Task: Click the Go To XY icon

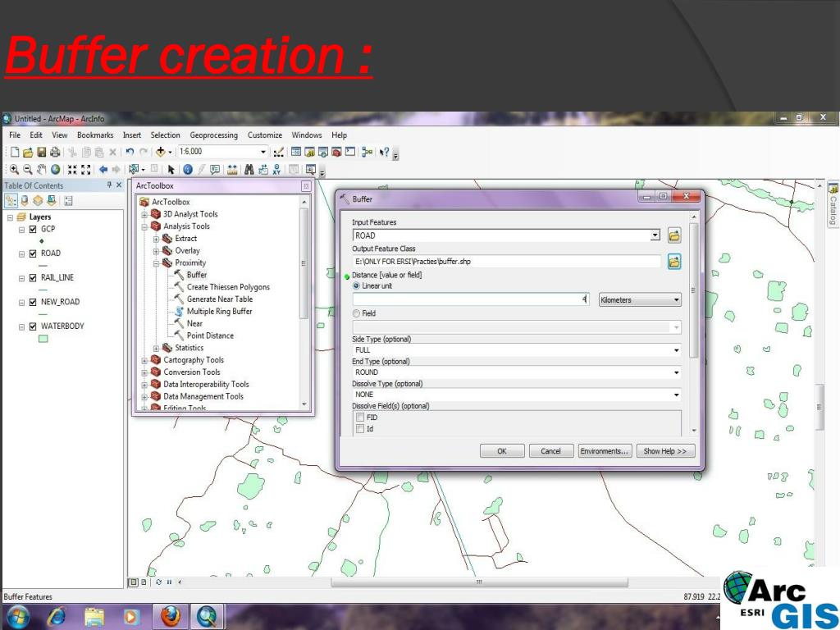Action: pyautogui.click(x=277, y=170)
